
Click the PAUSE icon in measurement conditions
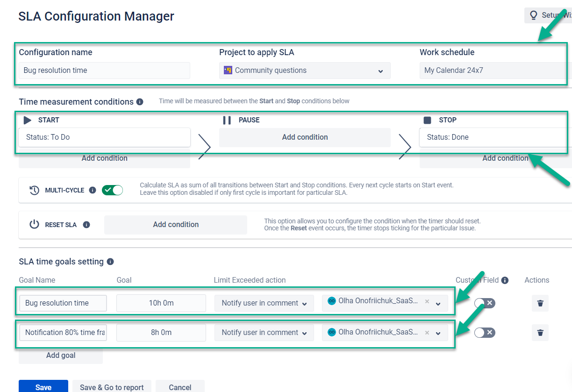227,120
